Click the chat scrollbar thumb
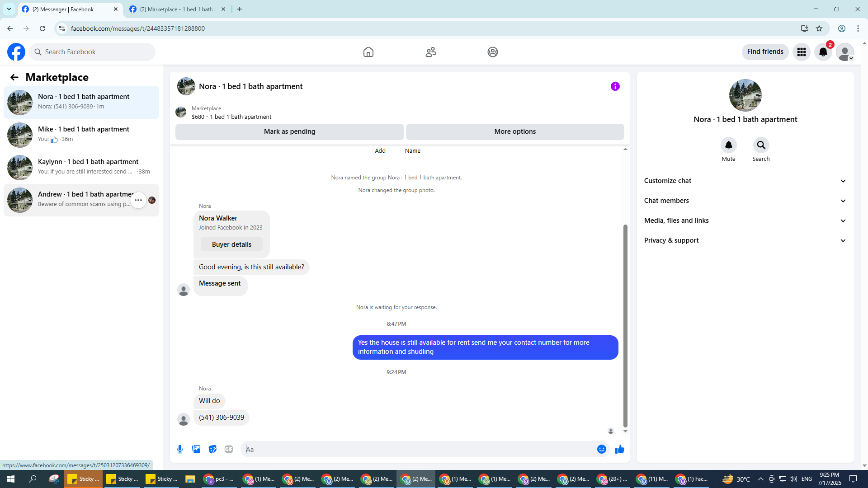The height and width of the screenshot is (488, 868). (625, 325)
